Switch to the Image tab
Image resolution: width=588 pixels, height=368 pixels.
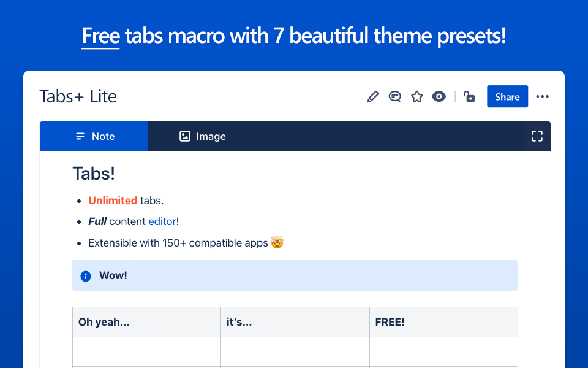click(x=203, y=136)
